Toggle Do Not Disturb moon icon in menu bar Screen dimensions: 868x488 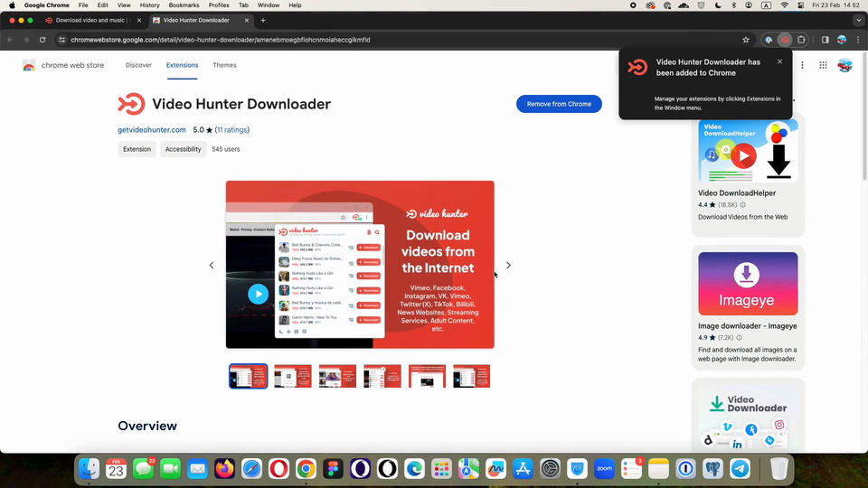tap(718, 5)
